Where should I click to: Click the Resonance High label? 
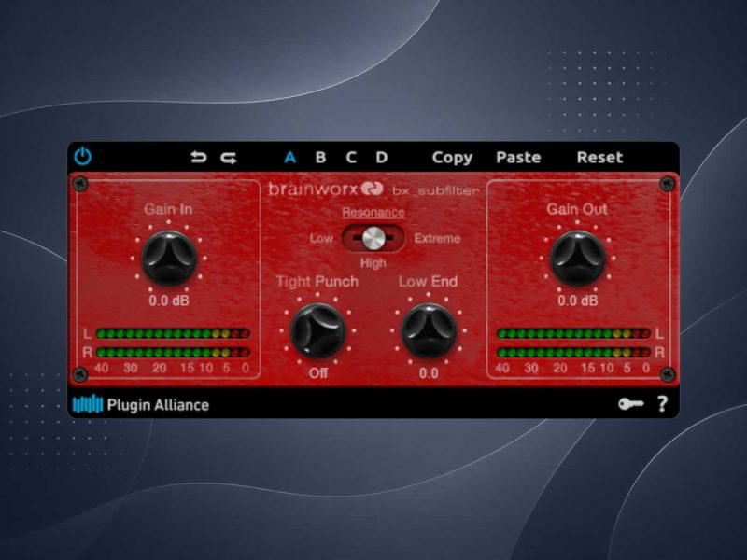pos(373,263)
